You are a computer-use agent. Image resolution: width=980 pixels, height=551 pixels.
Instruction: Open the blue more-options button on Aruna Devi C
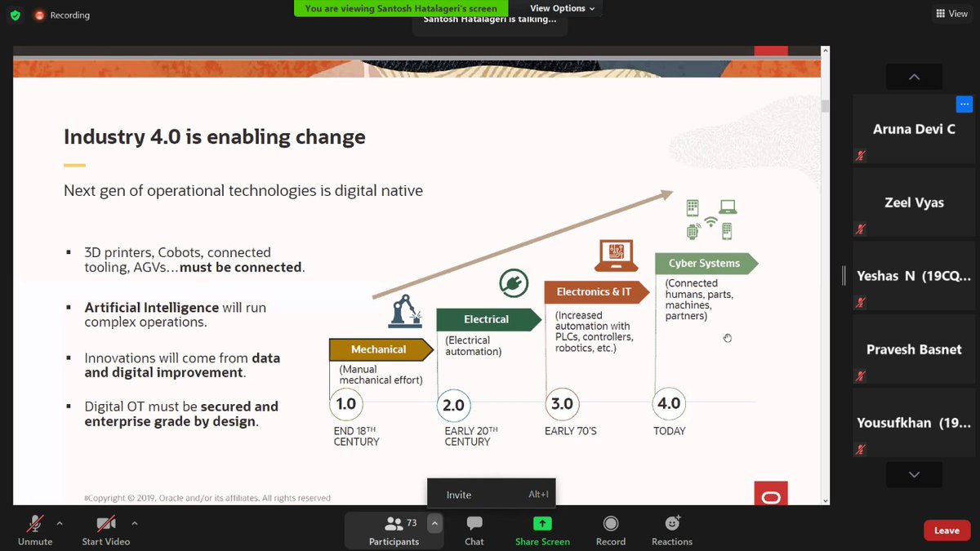964,104
